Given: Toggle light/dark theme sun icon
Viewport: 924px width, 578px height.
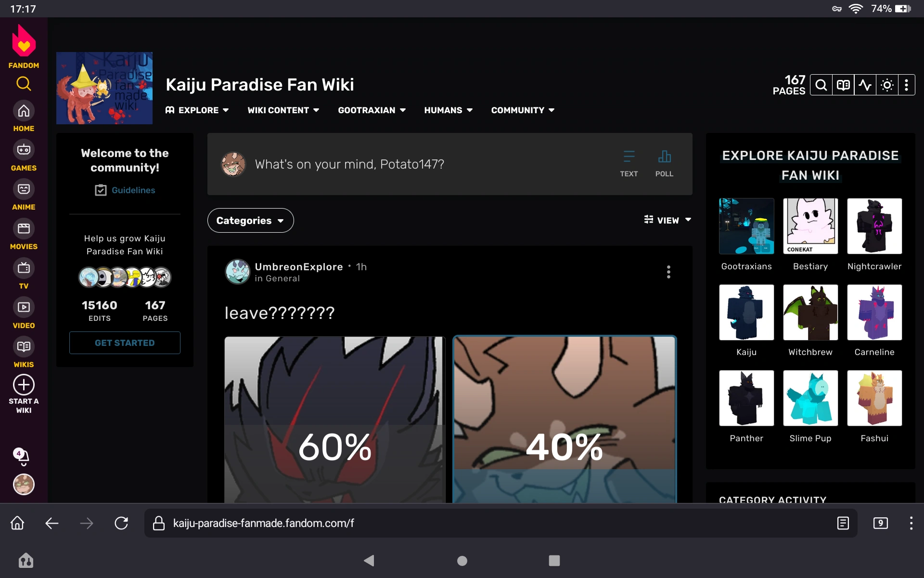Looking at the screenshot, I should click(887, 85).
